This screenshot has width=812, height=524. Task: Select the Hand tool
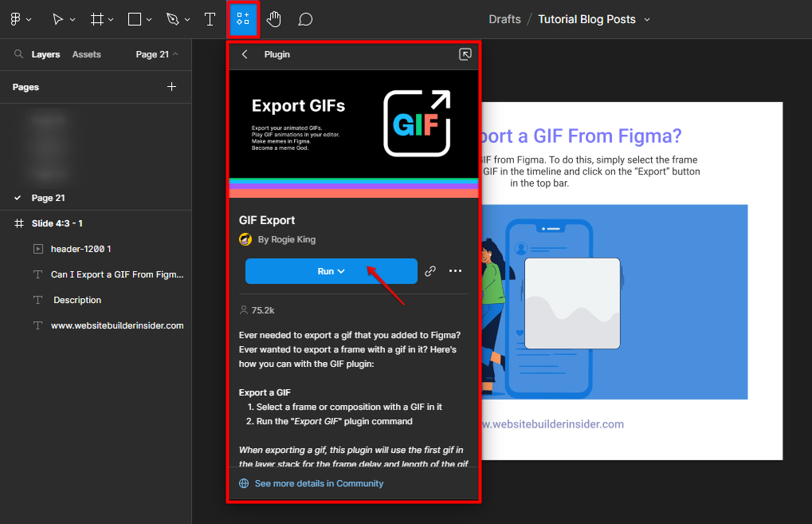274,18
